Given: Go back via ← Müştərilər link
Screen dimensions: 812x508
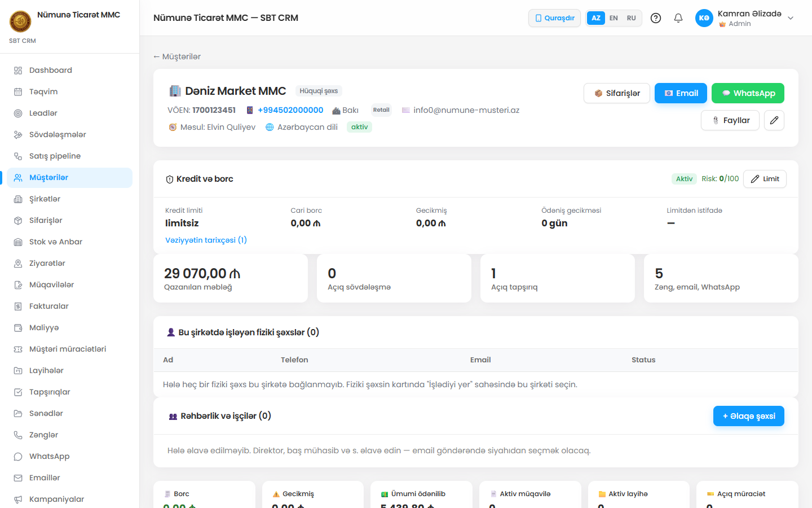Looking at the screenshot, I should 177,56.
